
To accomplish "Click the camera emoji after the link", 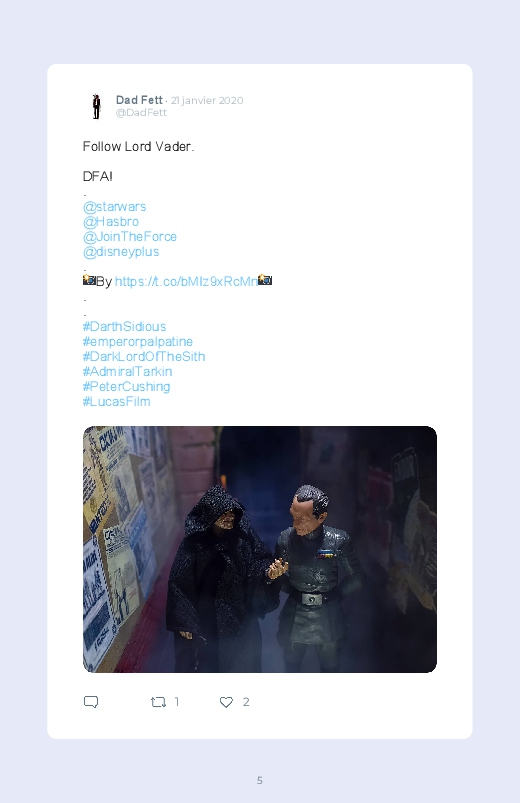I will click(265, 280).
